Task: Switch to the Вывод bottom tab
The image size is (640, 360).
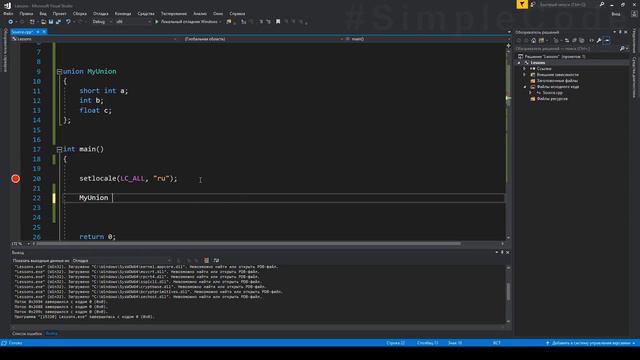Action: pyautogui.click(x=51, y=334)
